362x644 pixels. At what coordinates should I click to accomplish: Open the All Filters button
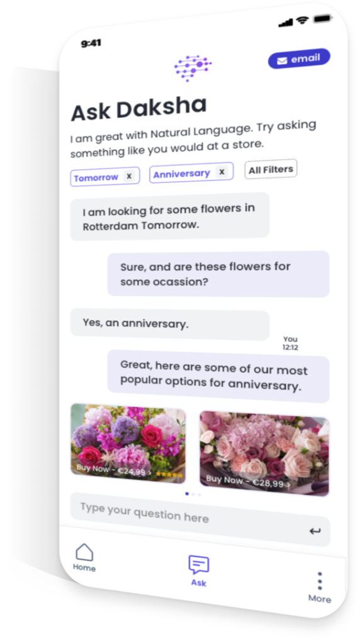point(271,169)
